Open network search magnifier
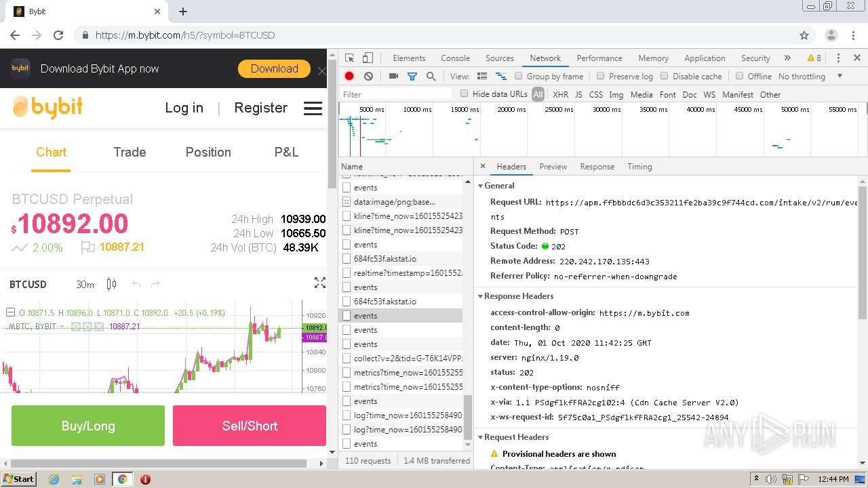 pos(431,77)
